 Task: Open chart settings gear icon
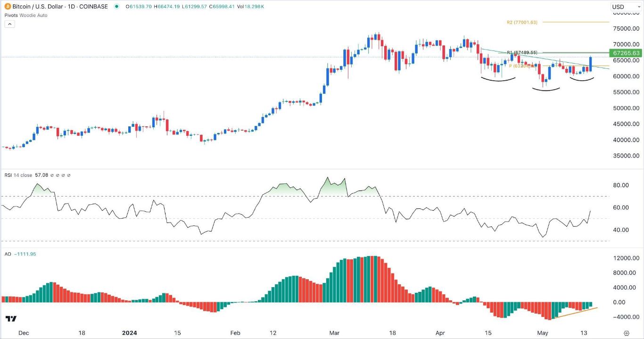[627, 333]
